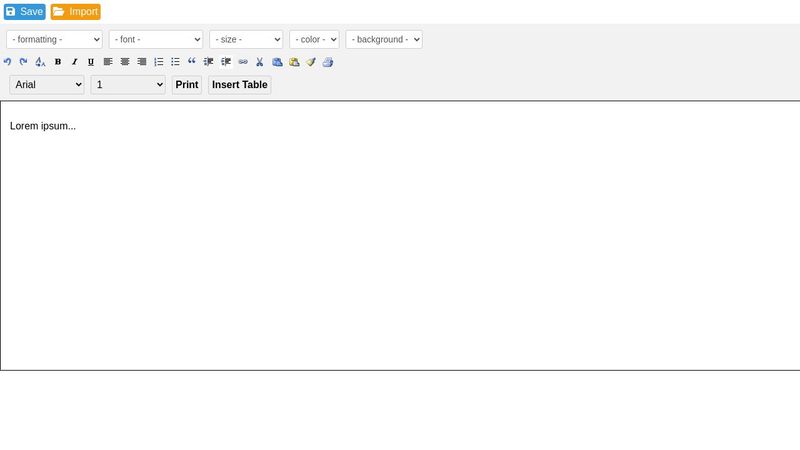
Task: Click the orange Import button
Action: [76, 12]
